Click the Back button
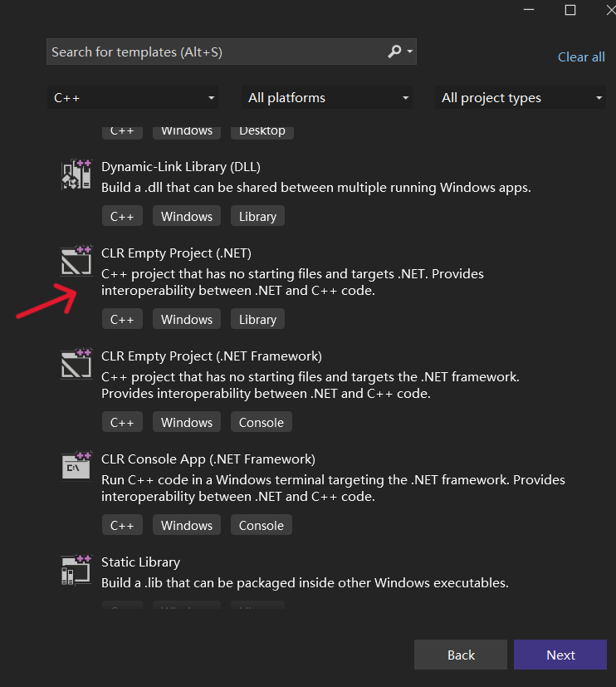The width and height of the screenshot is (616, 687). pyautogui.click(x=460, y=655)
